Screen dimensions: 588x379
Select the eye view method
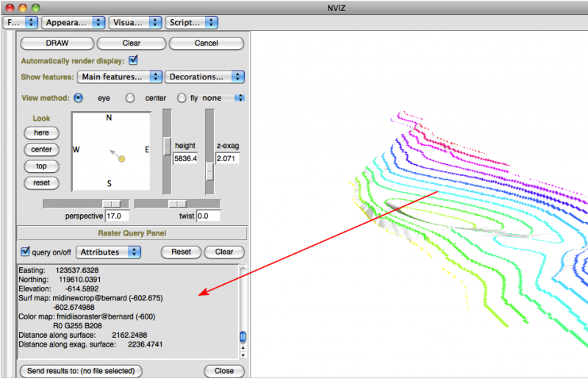79,98
